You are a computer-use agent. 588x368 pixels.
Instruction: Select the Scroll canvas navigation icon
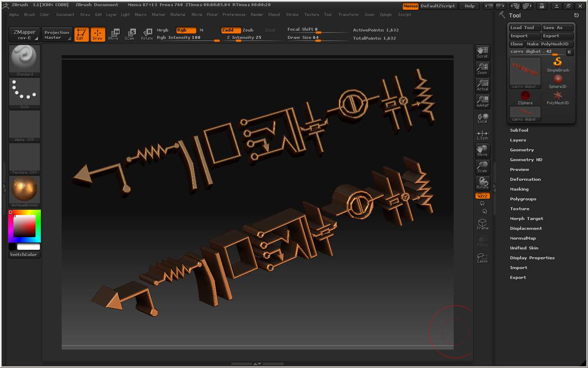483,52
